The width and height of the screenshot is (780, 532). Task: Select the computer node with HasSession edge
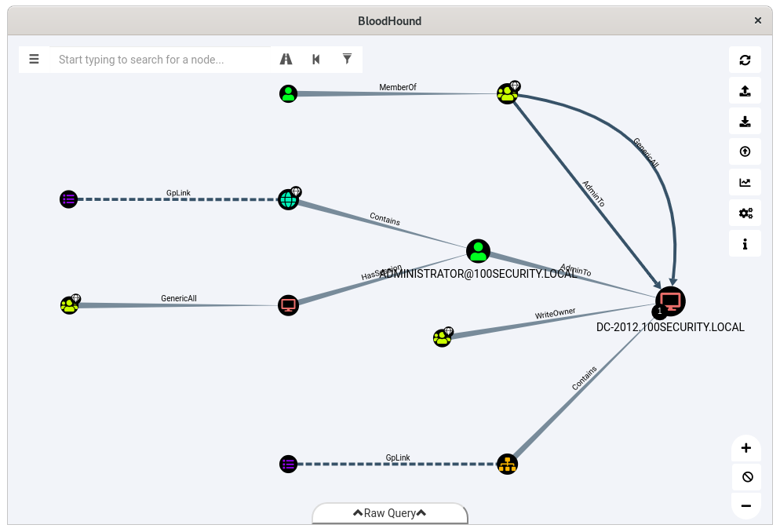click(x=289, y=305)
